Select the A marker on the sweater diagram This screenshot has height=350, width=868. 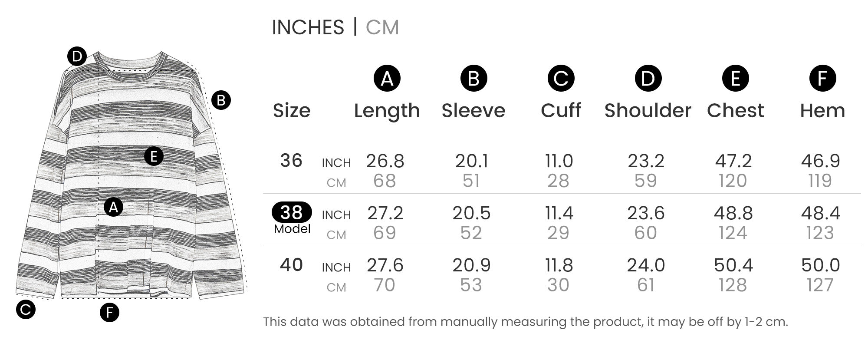113,208
